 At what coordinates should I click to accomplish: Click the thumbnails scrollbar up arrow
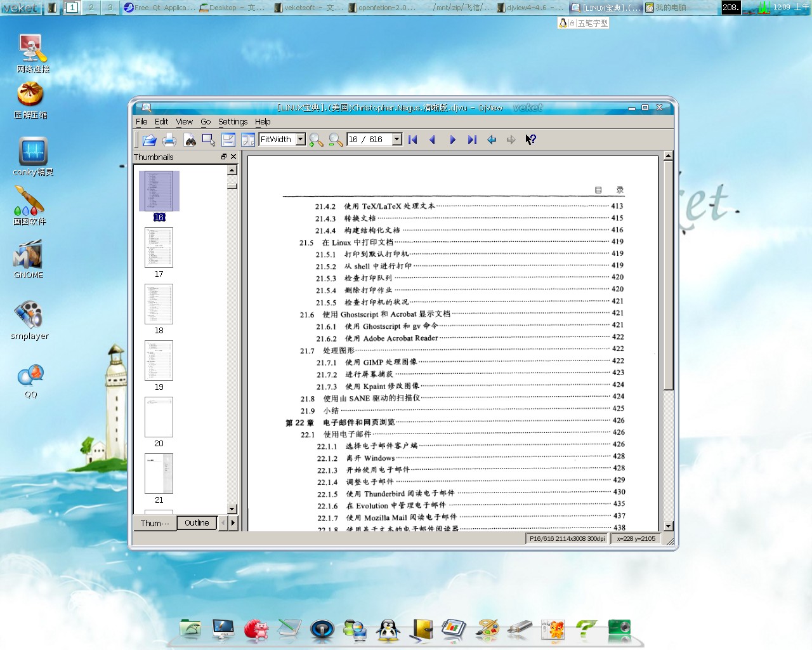tap(232, 170)
